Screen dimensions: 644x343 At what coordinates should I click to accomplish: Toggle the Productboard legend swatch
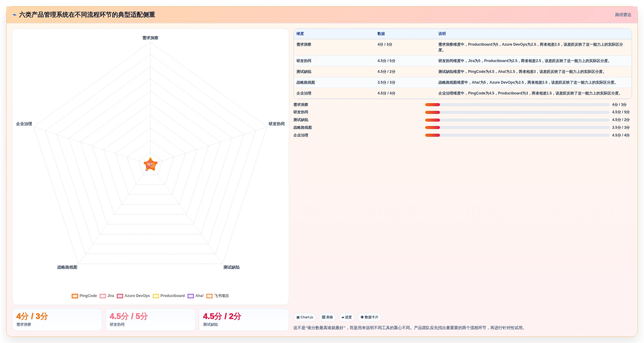pos(156,296)
